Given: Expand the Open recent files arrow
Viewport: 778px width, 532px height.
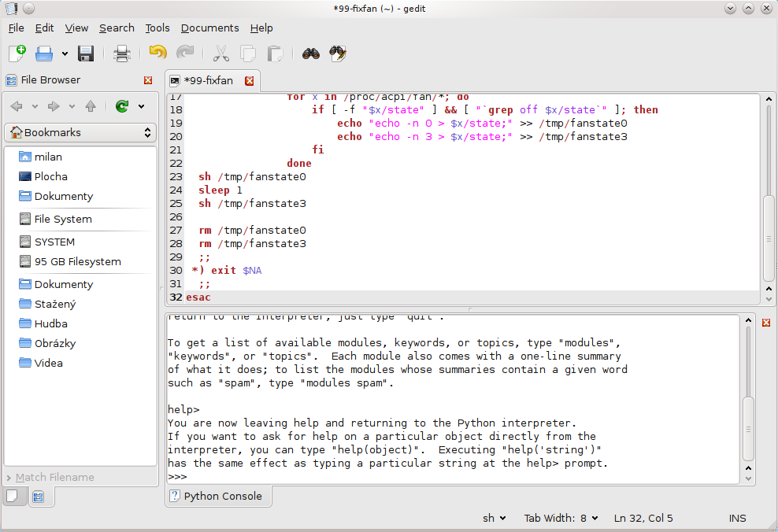Looking at the screenshot, I should coord(65,54).
